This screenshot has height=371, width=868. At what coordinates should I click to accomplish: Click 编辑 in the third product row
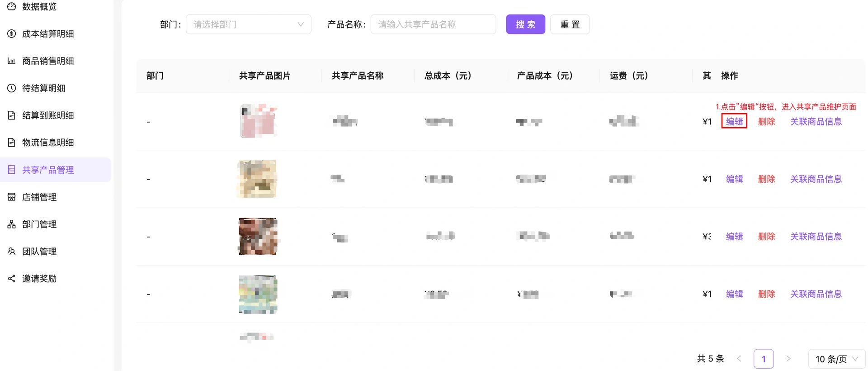(x=734, y=236)
